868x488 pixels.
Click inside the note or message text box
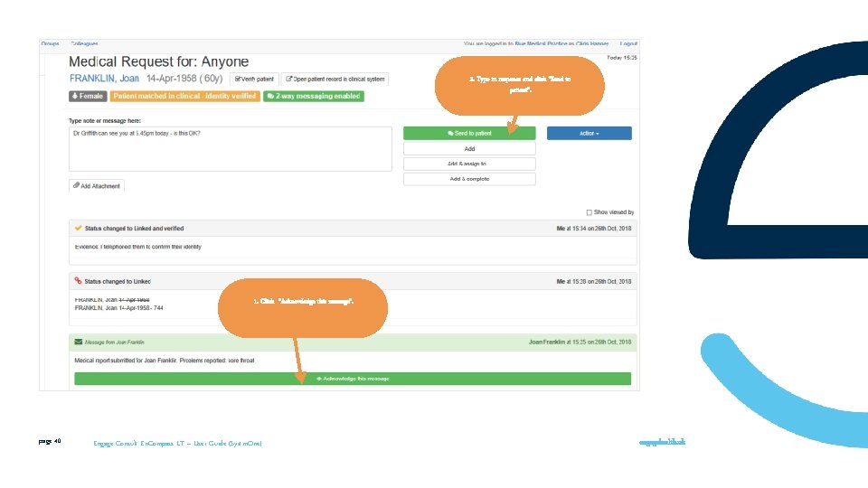(x=231, y=149)
